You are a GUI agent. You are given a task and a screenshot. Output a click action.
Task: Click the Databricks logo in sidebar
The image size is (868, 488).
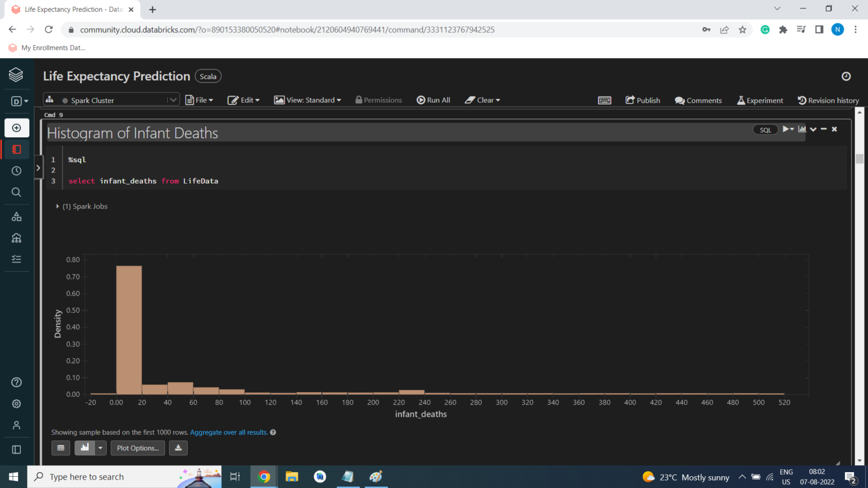[16, 75]
